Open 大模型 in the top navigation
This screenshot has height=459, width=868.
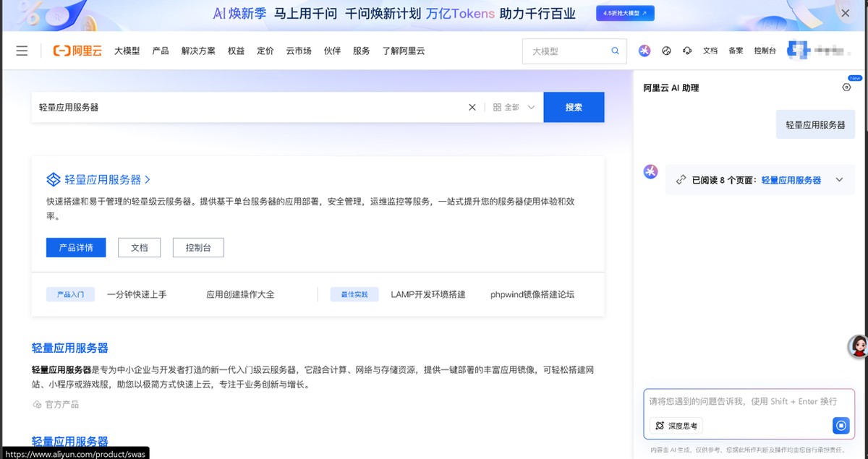click(127, 51)
